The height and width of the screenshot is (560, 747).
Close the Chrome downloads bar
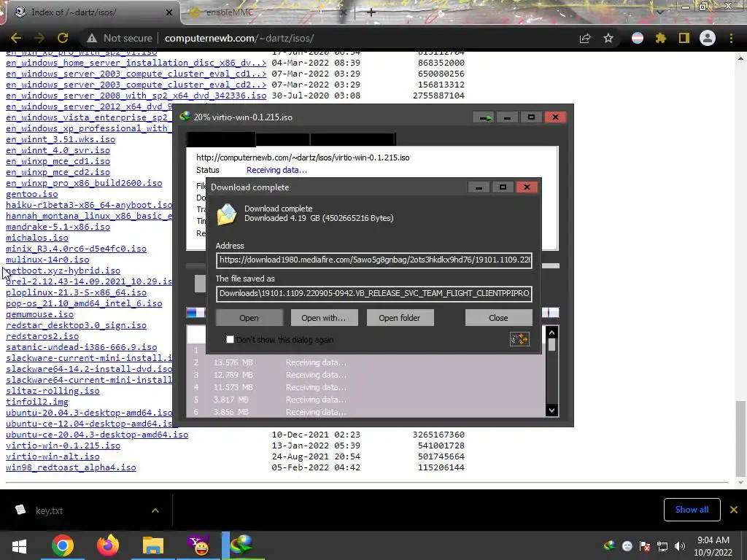point(734,510)
